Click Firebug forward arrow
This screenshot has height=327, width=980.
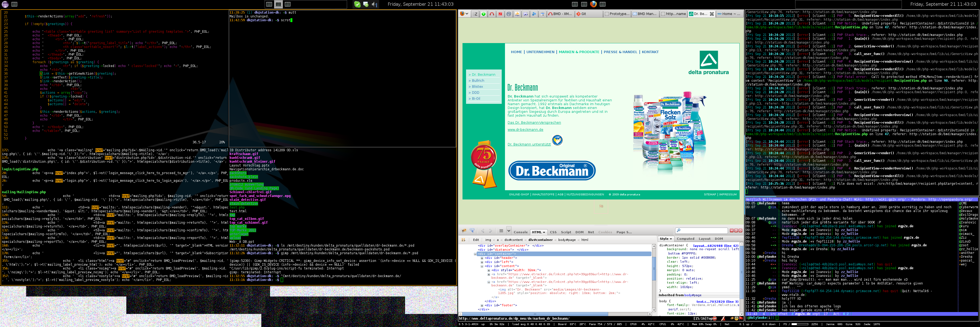coord(491,231)
